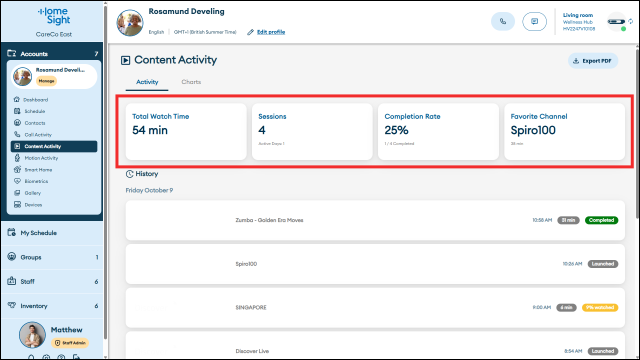The width and height of the screenshot is (640, 360).
Task: Select Content Activity menu item
Action: tap(54, 146)
